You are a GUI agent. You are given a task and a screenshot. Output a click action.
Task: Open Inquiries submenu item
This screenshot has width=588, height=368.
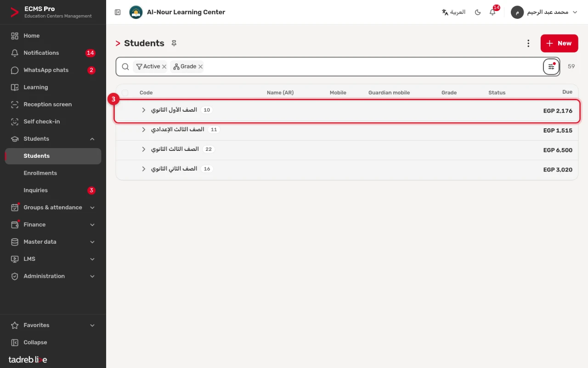click(53, 190)
